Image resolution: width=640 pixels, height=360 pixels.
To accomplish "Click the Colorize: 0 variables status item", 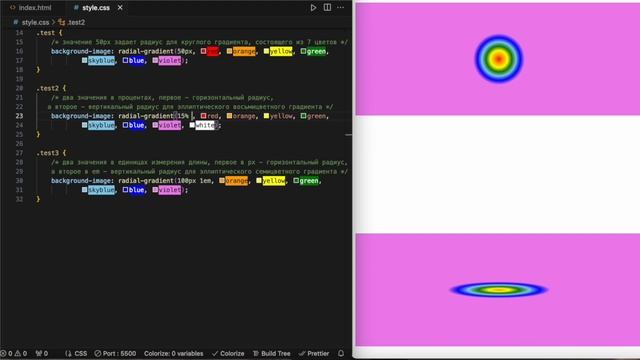I will (x=173, y=353).
